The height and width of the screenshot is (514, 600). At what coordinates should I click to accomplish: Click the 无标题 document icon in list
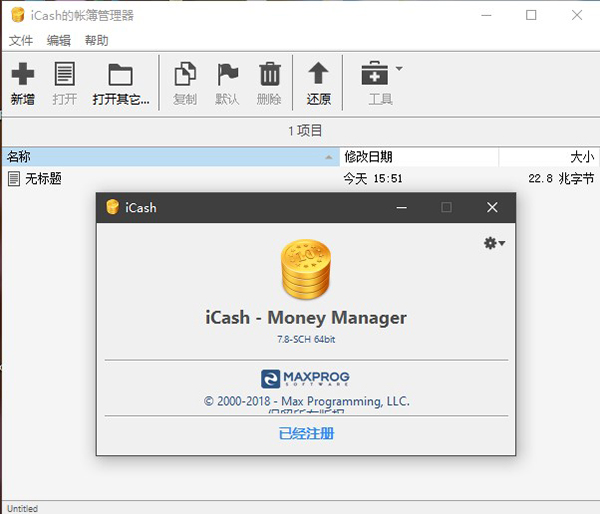(x=14, y=179)
